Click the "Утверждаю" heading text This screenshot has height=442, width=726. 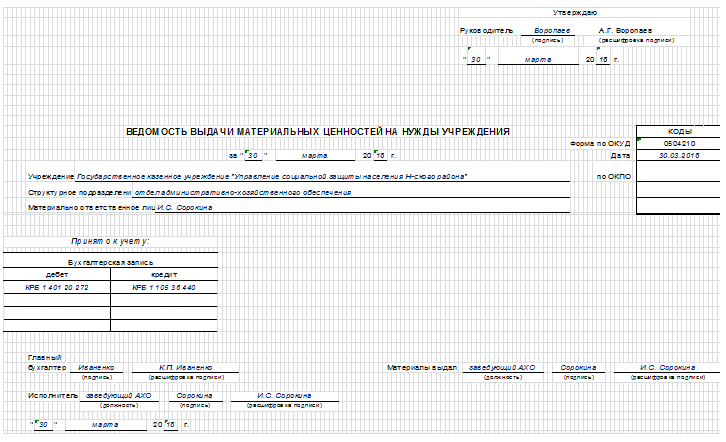[574, 12]
